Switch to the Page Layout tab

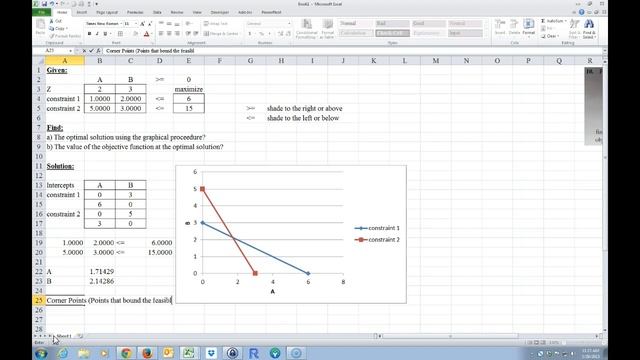(107, 13)
